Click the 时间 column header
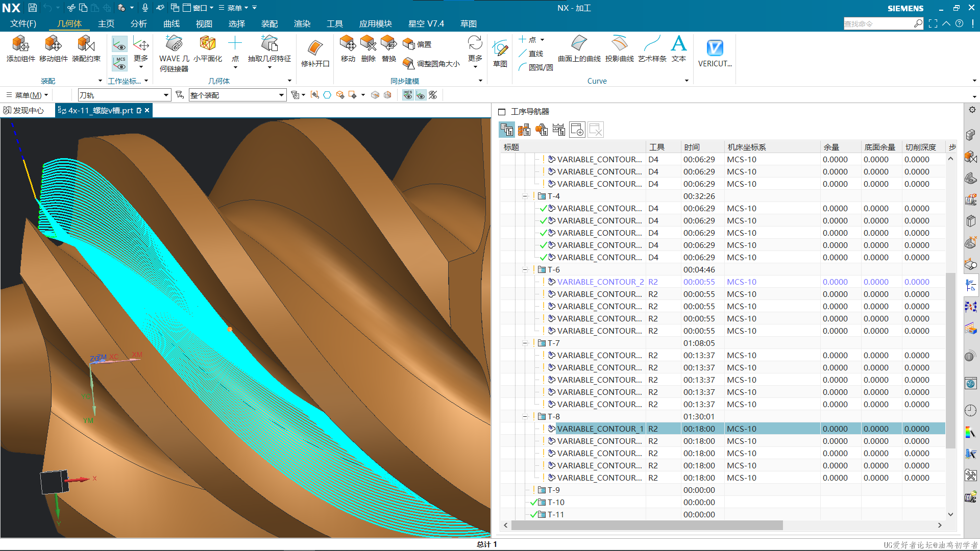 point(702,147)
